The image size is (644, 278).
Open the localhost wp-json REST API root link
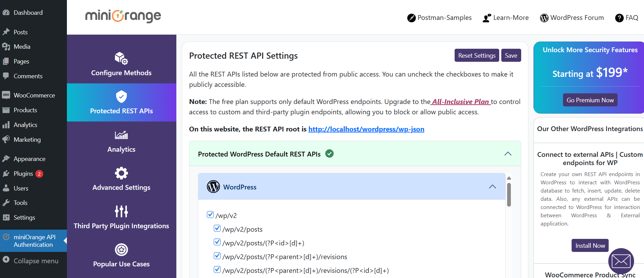[x=366, y=129]
